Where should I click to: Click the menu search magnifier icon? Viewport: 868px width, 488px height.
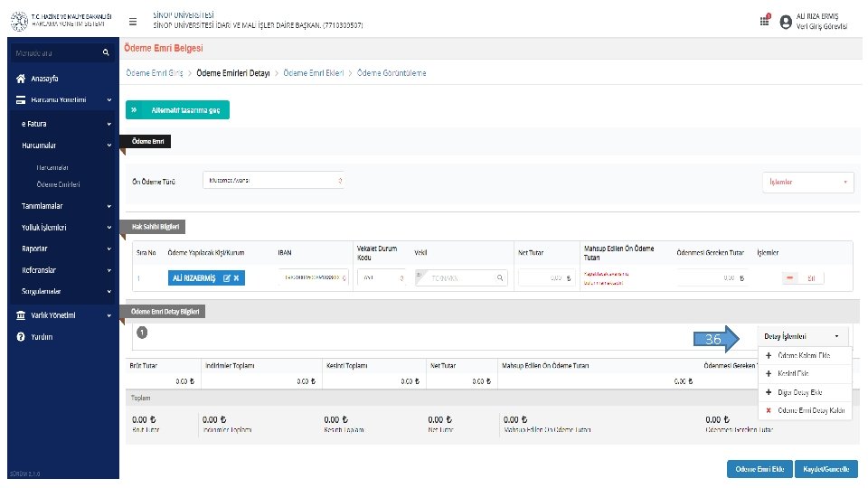click(x=106, y=52)
